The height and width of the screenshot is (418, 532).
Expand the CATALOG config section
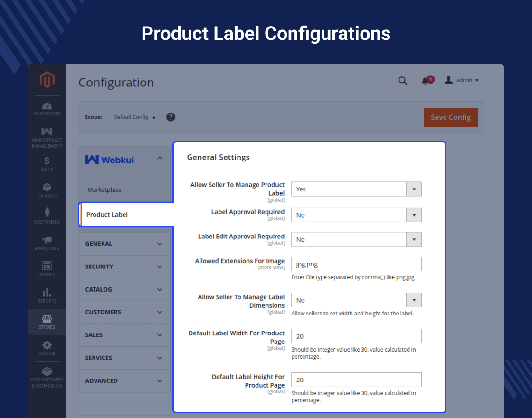124,289
